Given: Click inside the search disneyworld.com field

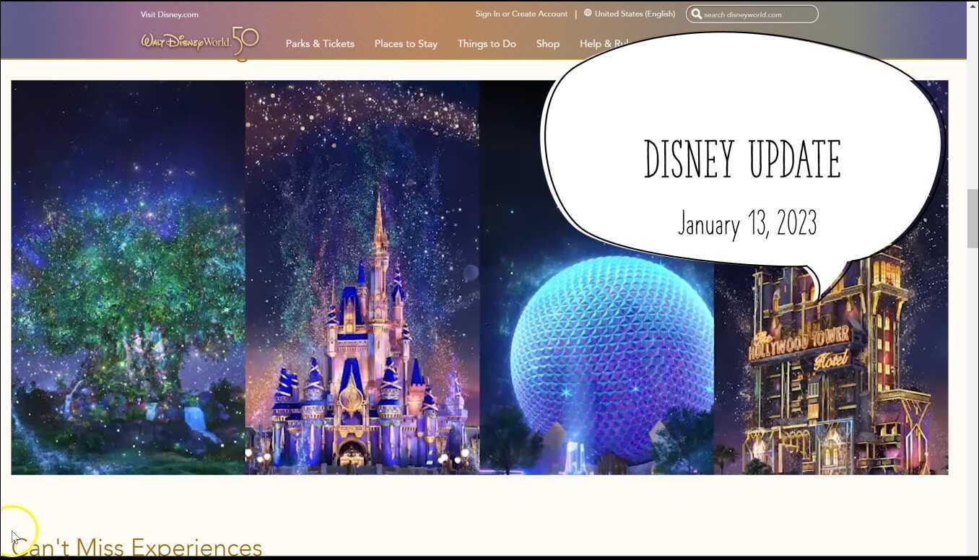Looking at the screenshot, I should tap(754, 14).
